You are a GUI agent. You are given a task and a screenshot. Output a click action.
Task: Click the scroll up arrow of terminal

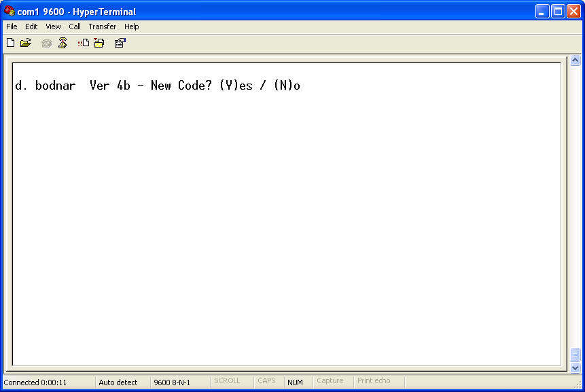pos(575,60)
